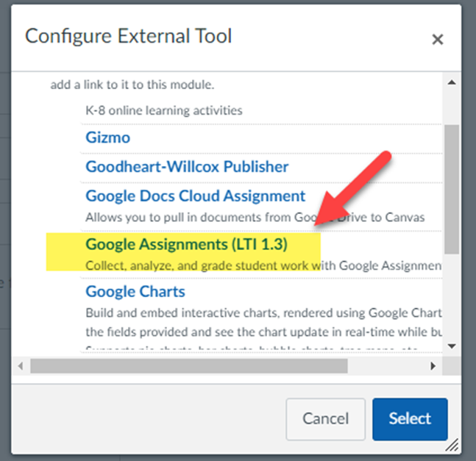Click the 'Configure External Tool' dialog title

(x=129, y=37)
